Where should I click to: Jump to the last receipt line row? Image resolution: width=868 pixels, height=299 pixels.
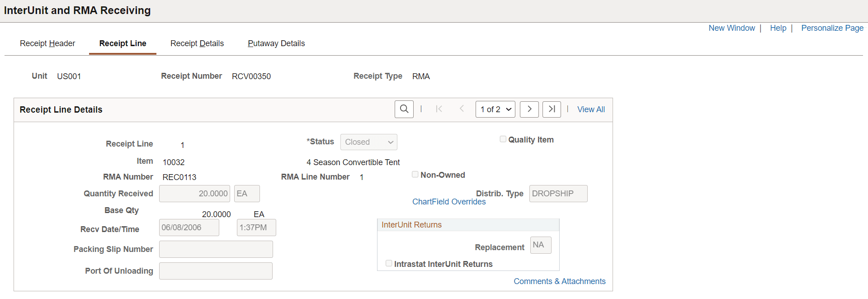click(552, 109)
